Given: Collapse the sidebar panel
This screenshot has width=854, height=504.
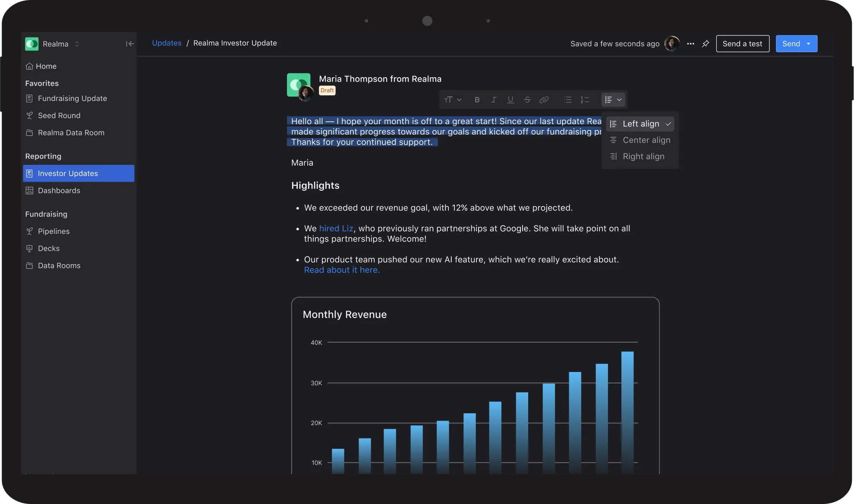Looking at the screenshot, I should click(130, 44).
